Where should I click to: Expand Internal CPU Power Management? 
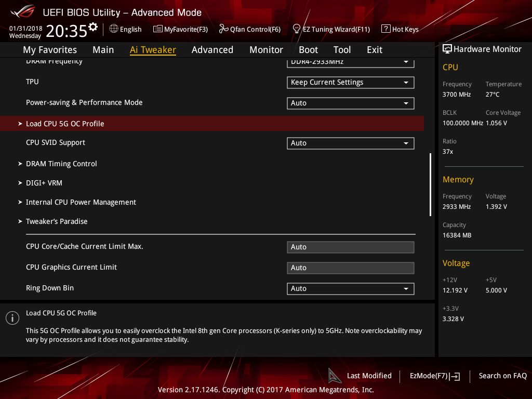[81, 202]
